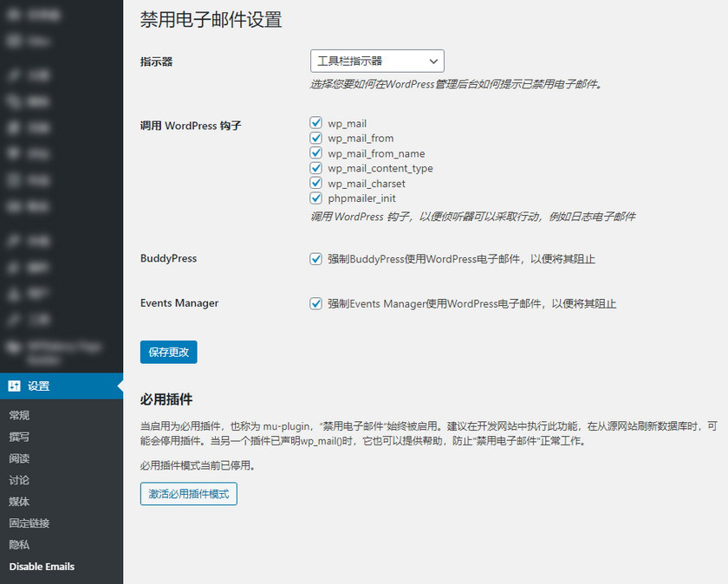Viewport: 728px width, 584px height.
Task: Toggle the wp_mail_from checkbox
Action: coord(316,139)
